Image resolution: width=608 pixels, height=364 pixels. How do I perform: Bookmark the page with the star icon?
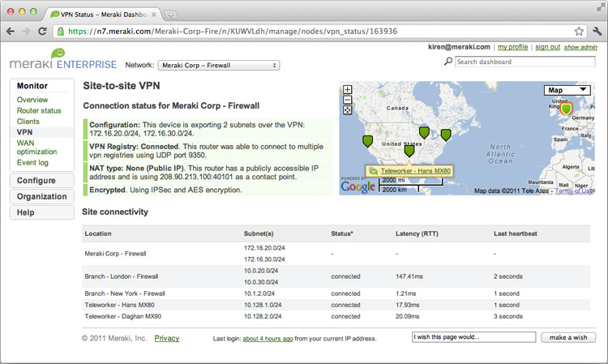[579, 32]
